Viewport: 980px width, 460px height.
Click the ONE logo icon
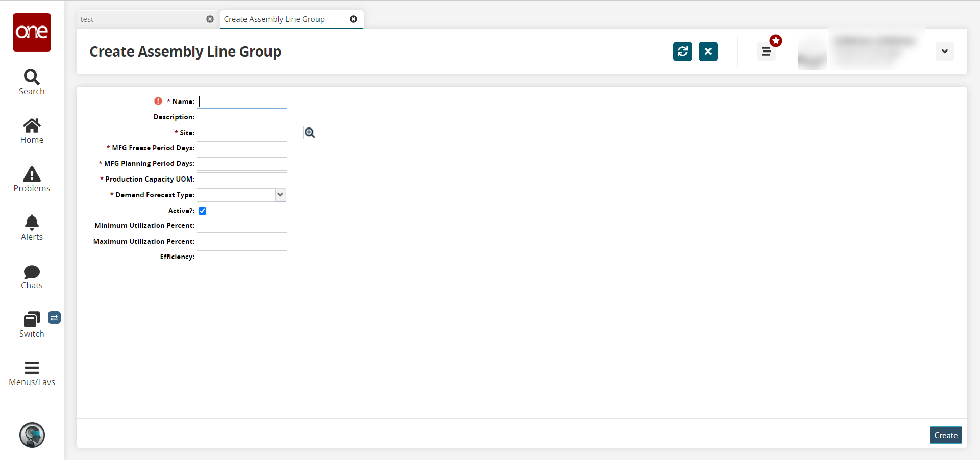32,32
